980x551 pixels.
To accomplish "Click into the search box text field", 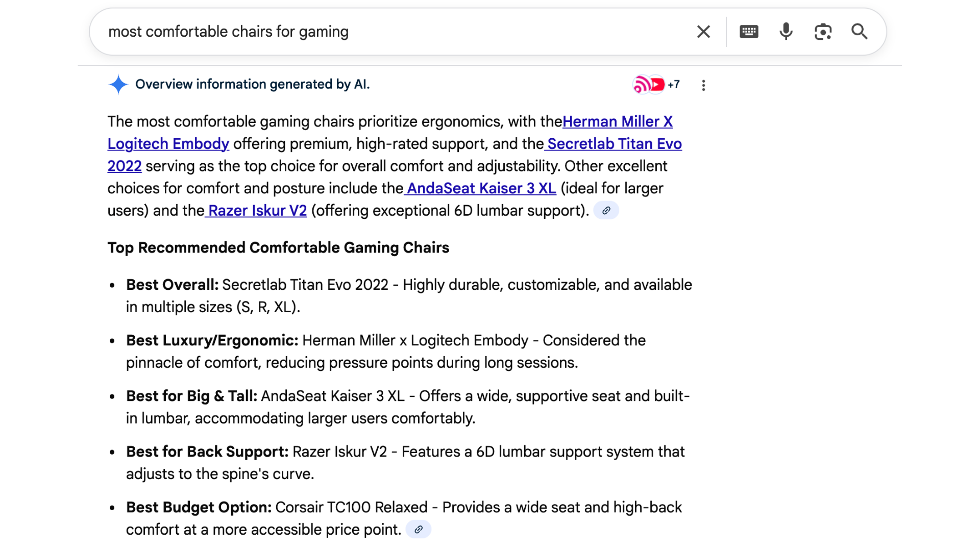I will 388,32.
